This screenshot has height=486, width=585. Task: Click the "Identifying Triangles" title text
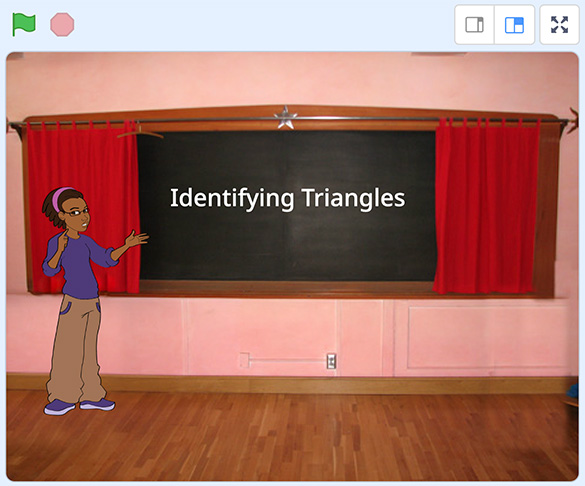(x=287, y=198)
